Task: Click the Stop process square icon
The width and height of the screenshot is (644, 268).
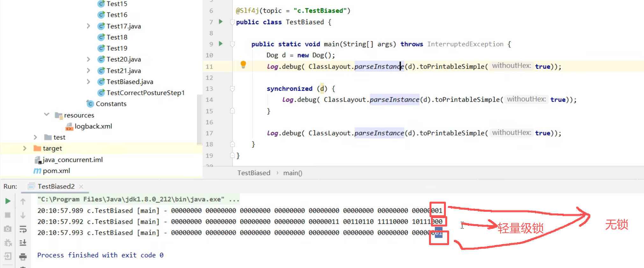Action: click(x=8, y=215)
